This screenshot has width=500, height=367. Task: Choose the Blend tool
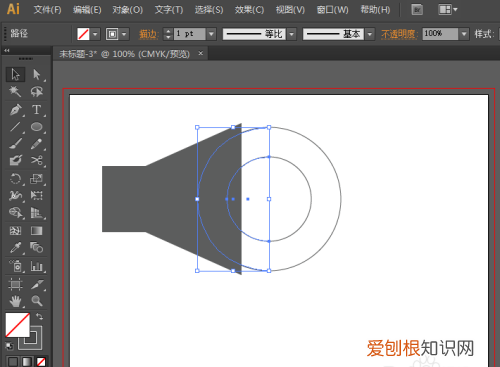[37, 248]
